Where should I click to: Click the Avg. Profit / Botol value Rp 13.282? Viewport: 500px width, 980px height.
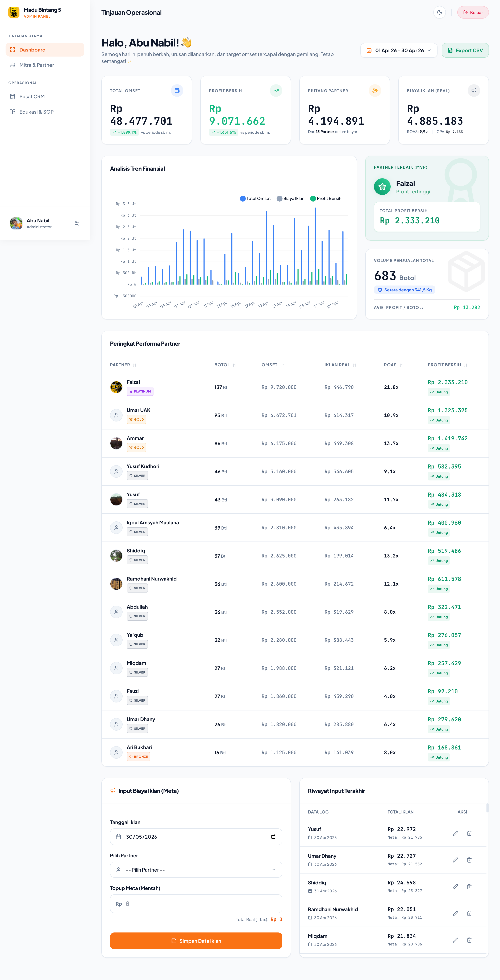click(x=467, y=307)
